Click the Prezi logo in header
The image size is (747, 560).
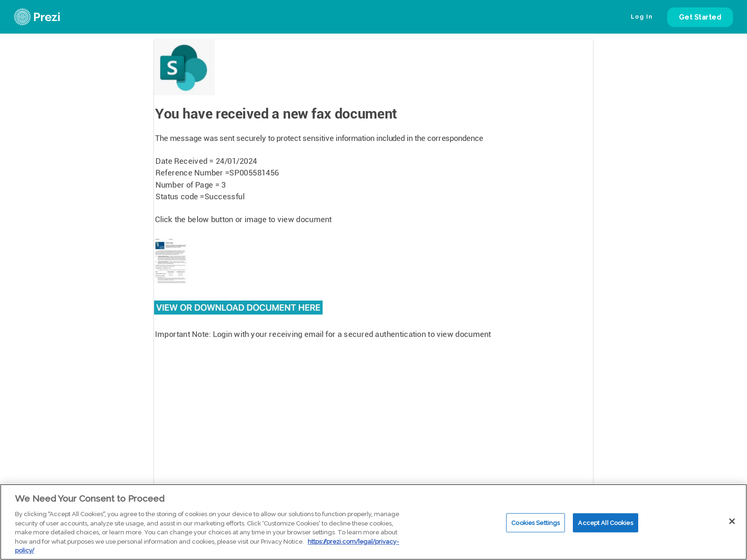click(x=37, y=17)
